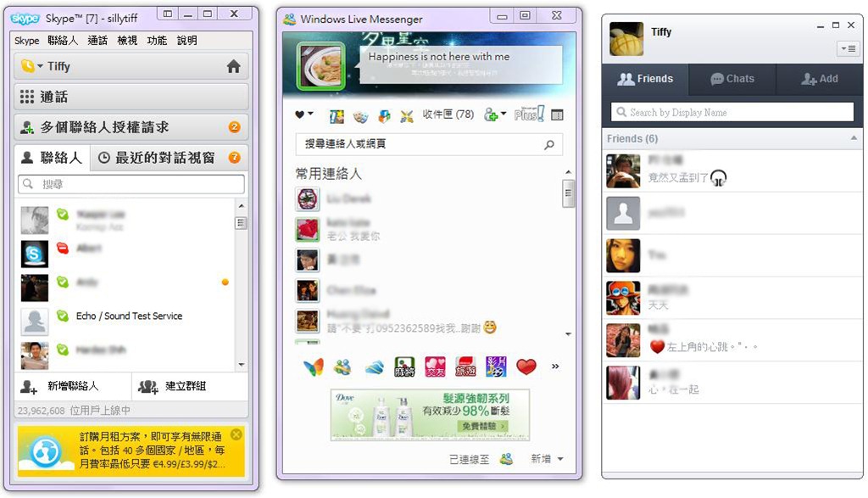Open the LINE friend with status 天天
The height and width of the screenshot is (498, 868).
[732, 298]
